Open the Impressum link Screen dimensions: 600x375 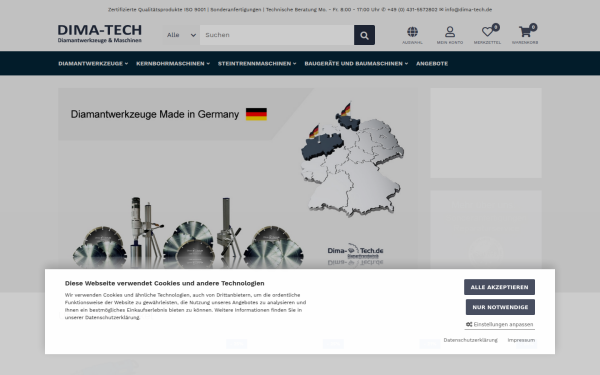pyautogui.click(x=521, y=340)
